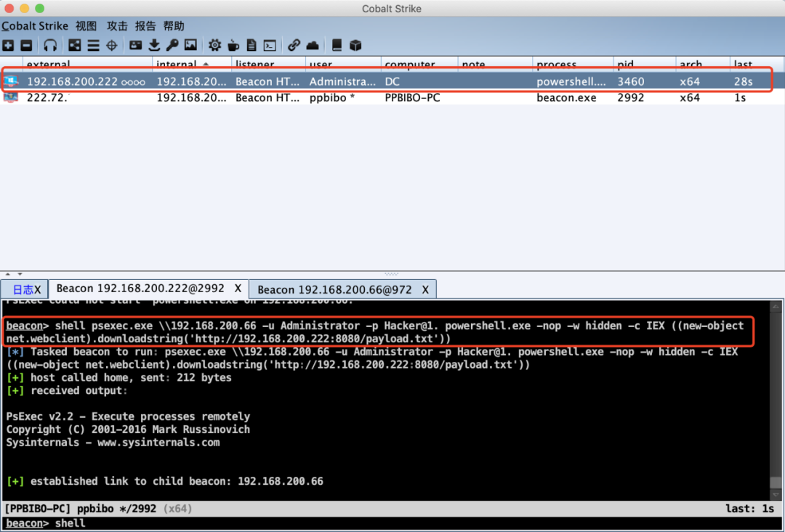Open downloaded files icon
Screen dimensions: 785x532
[x=154, y=46]
